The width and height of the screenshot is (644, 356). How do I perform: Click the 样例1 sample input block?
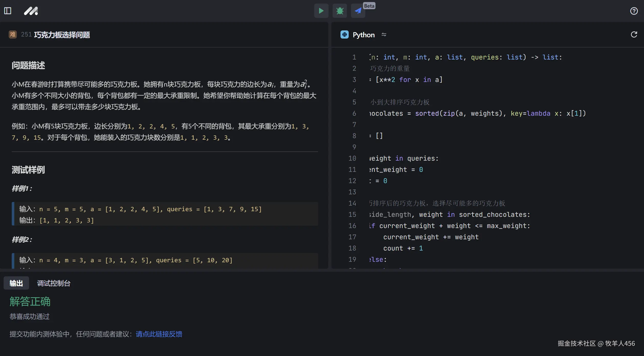[x=163, y=214]
